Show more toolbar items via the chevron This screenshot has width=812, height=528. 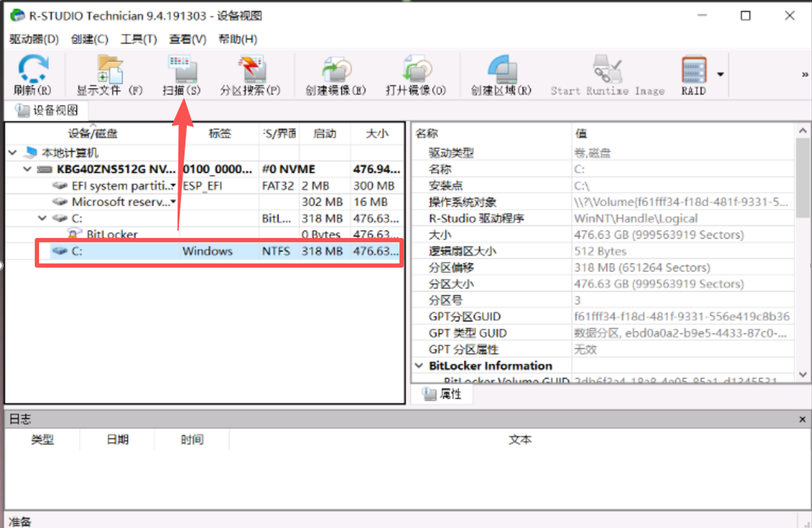tap(805, 74)
